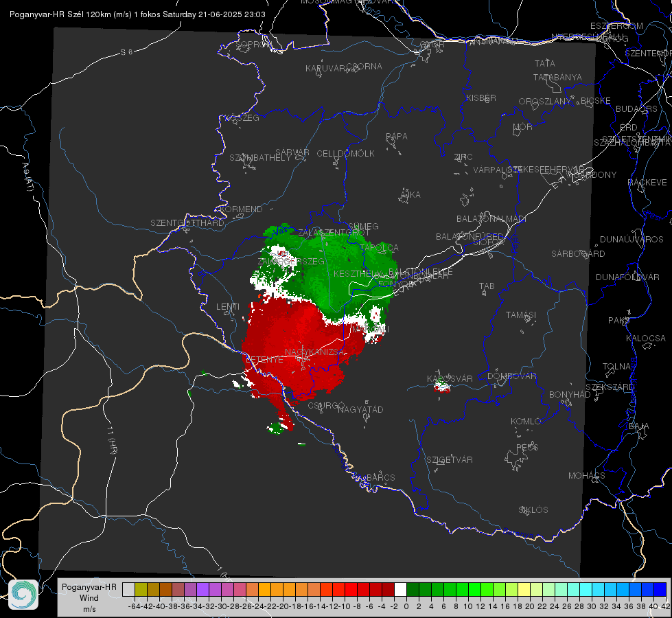Click the SÜMEG label

(363, 226)
